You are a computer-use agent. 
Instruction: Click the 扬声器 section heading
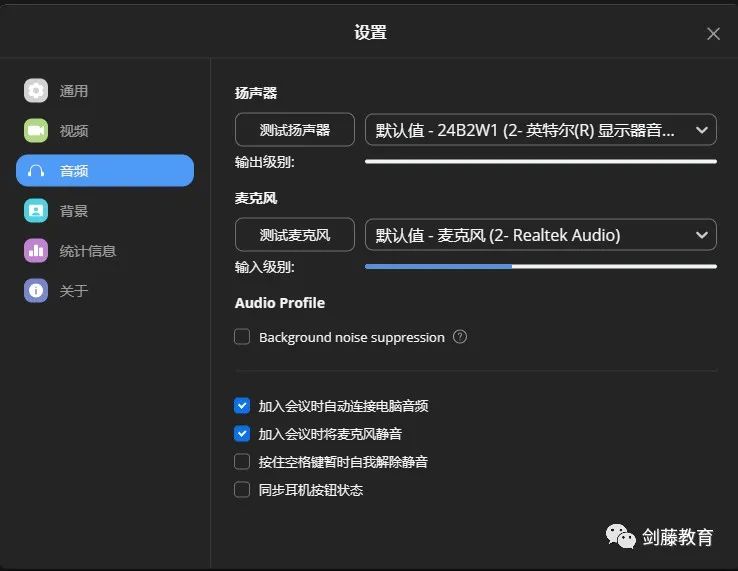[256, 93]
